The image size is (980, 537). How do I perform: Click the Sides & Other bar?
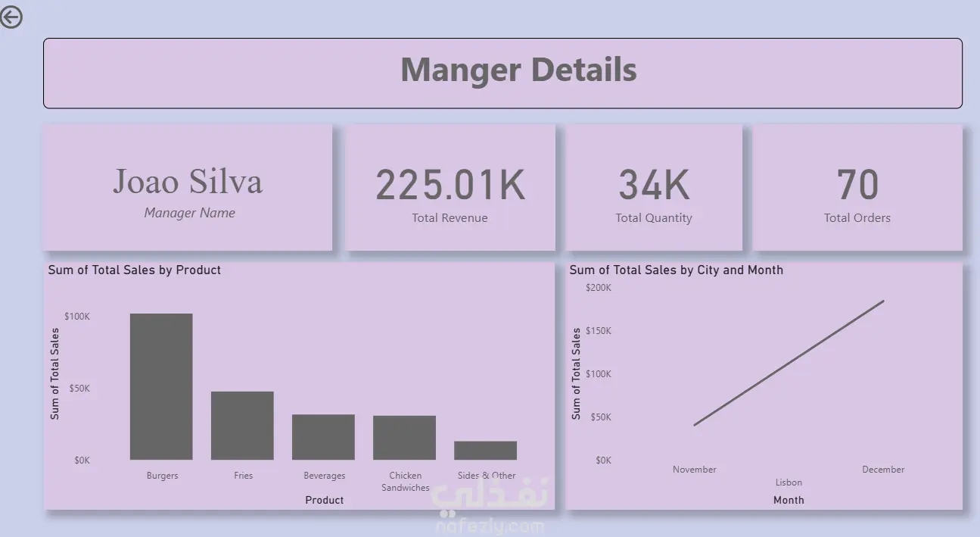click(x=485, y=451)
